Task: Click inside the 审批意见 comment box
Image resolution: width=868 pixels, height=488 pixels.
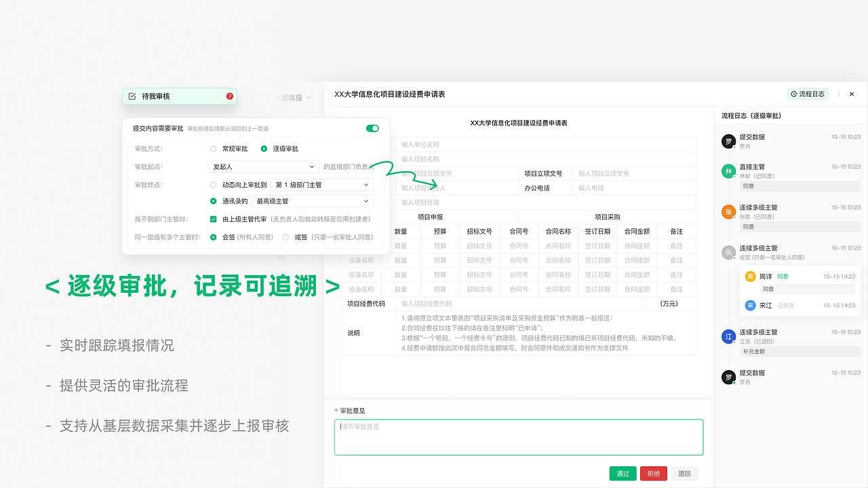Action: point(519,436)
